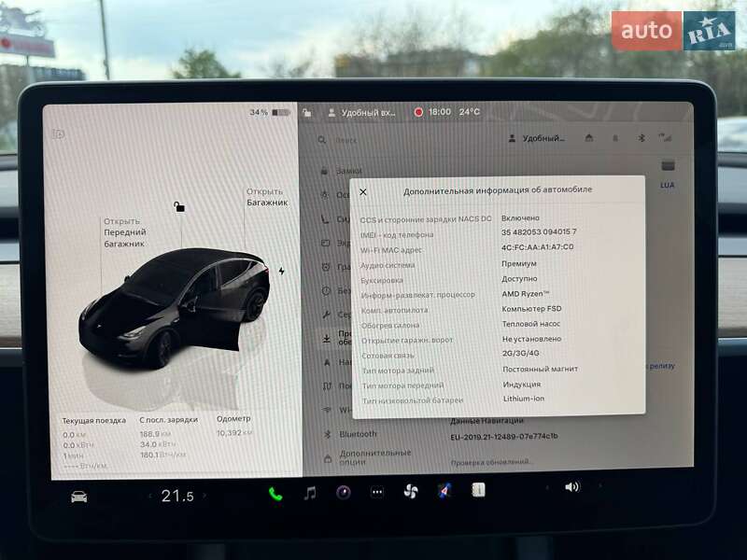Screen dimensions: 747x560
Task: Open the dashcam camera icon
Action: (x=344, y=493)
